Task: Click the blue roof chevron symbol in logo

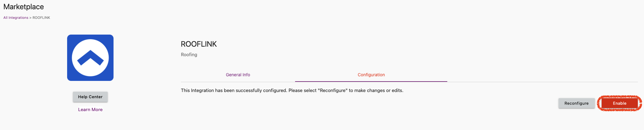Action: click(90, 58)
